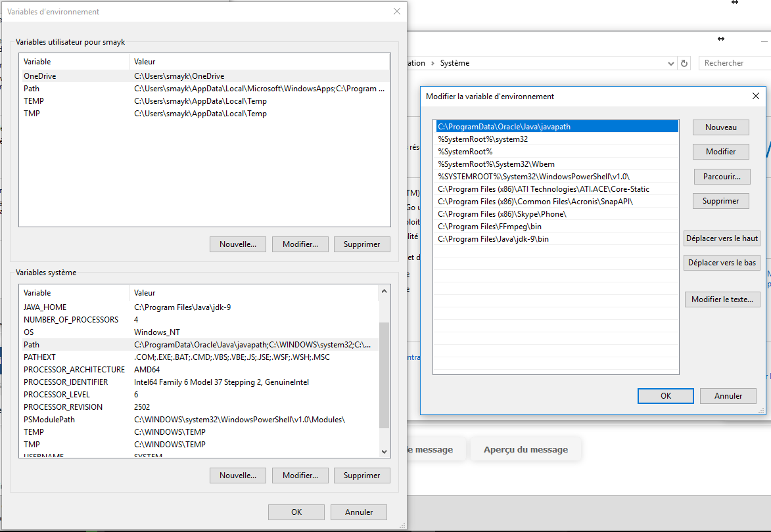771x532 pixels.
Task: Click Déplacer vers le haut button
Action: pyautogui.click(x=722, y=238)
